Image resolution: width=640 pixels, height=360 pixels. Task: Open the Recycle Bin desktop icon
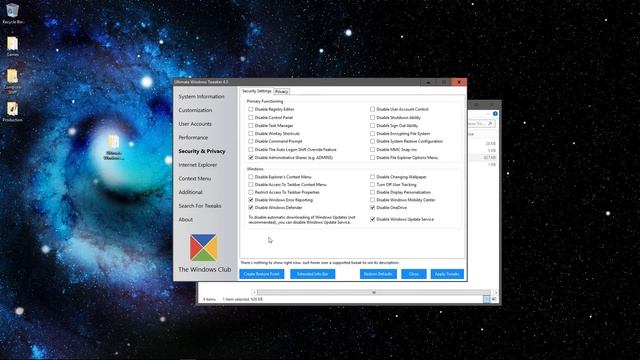click(13, 13)
